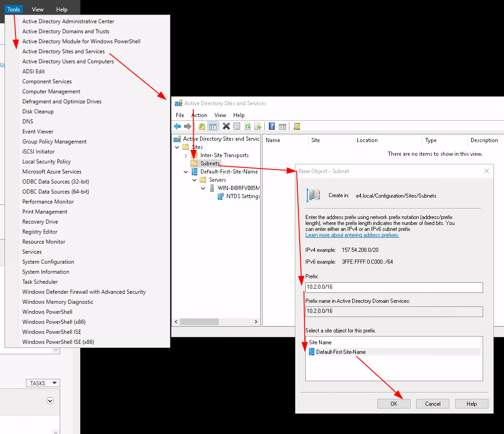This screenshot has height=434, width=504.
Task: Launch Active Directory Administrative Center
Action: (68, 21)
